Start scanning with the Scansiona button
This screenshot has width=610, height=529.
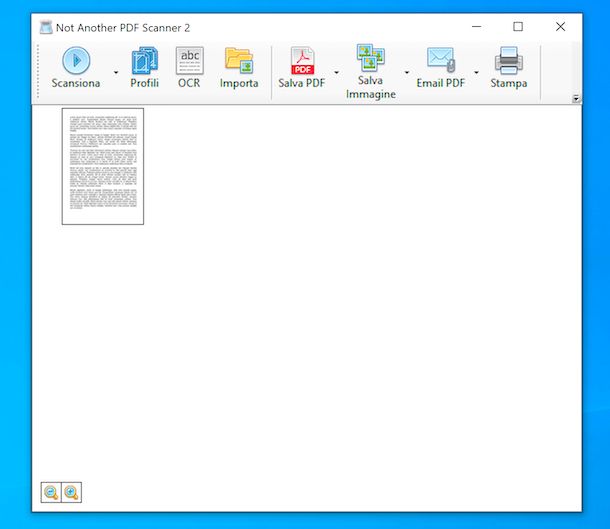(x=76, y=68)
